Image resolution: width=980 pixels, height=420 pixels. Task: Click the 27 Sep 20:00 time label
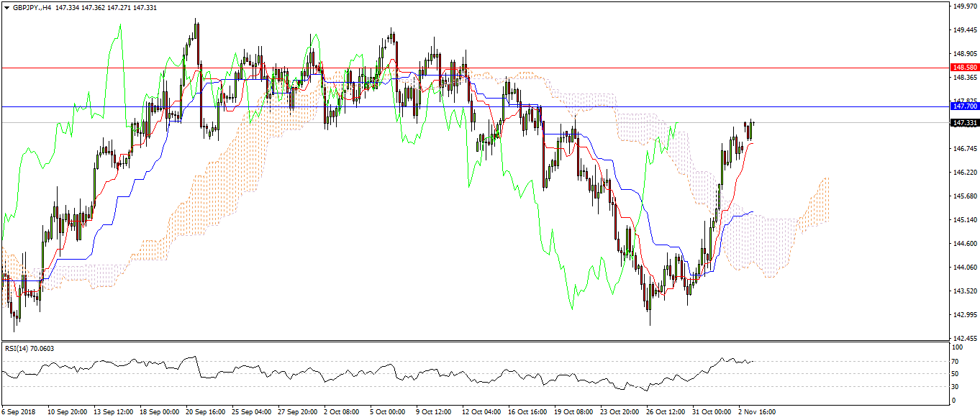pos(297,413)
